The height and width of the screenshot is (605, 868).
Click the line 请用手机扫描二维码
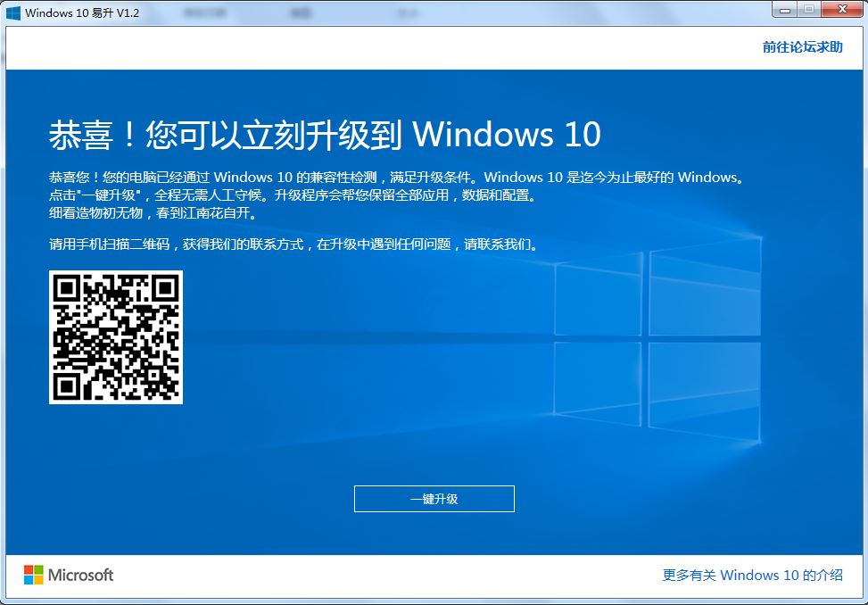tap(293, 244)
